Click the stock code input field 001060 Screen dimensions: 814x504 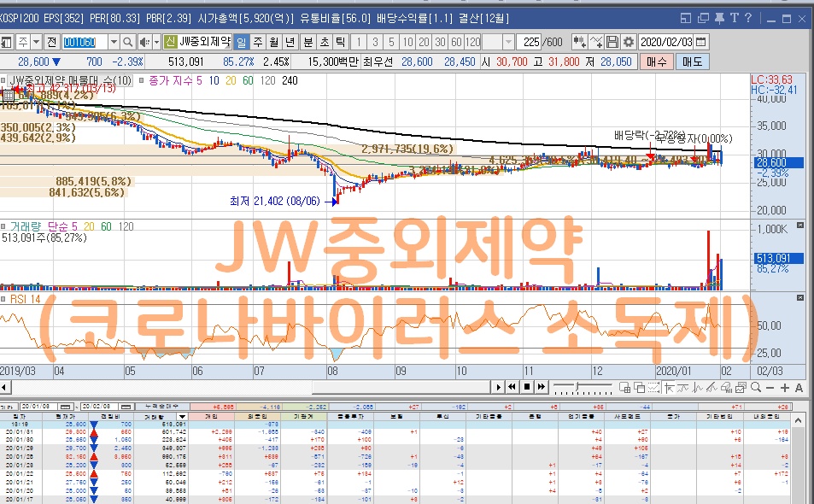[85, 42]
